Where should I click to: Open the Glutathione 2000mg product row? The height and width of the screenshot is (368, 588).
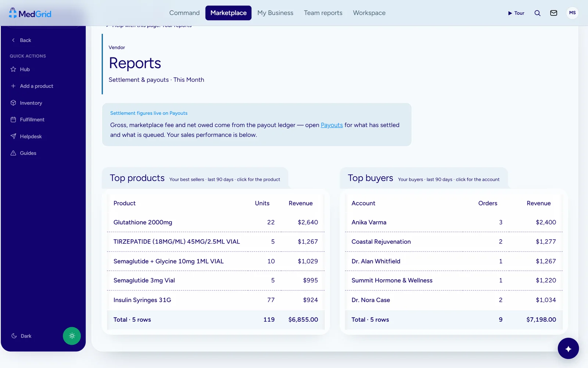(216, 222)
